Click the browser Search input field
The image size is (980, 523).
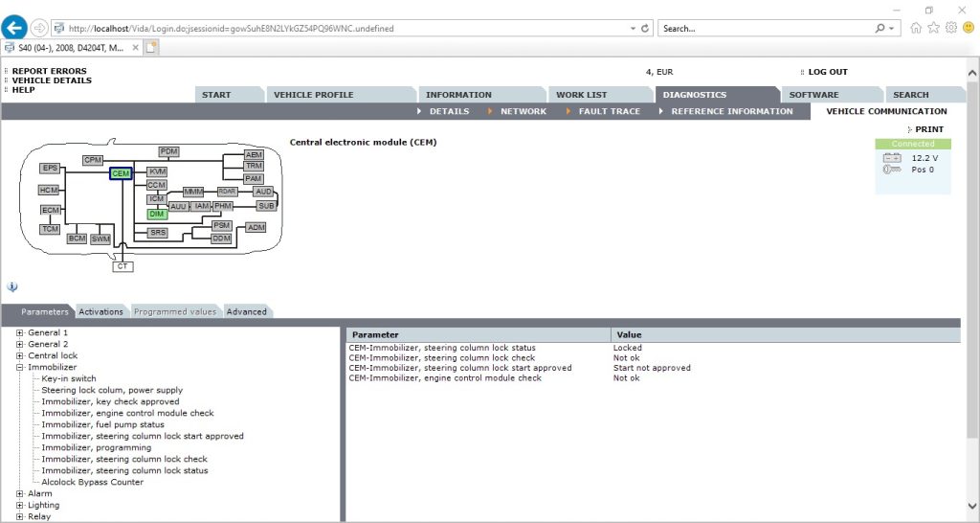767,28
